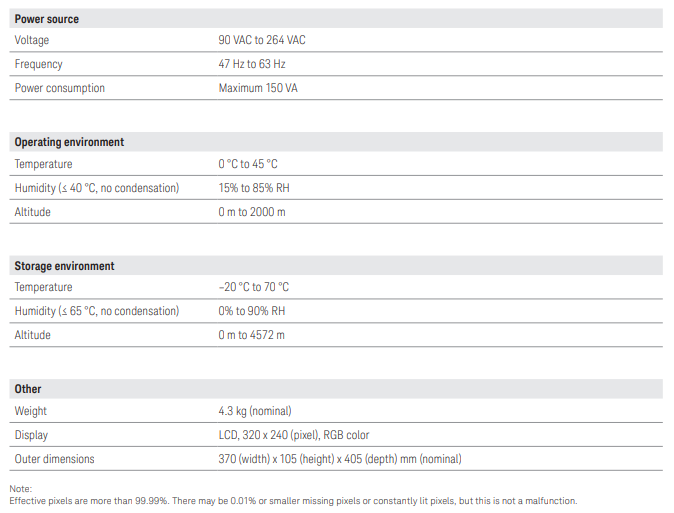The width and height of the screenshot is (674, 513).
Task: Click the Power source section header
Action: click(x=46, y=19)
